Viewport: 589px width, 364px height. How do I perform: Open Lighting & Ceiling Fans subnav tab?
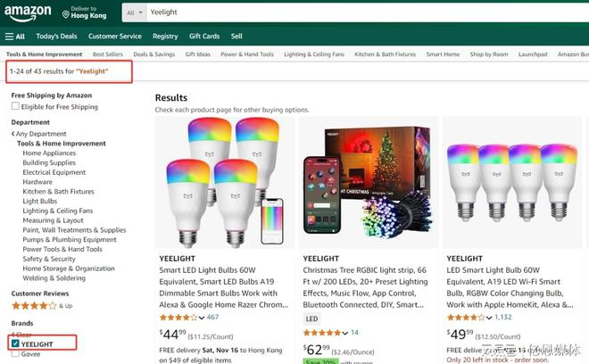coord(313,54)
